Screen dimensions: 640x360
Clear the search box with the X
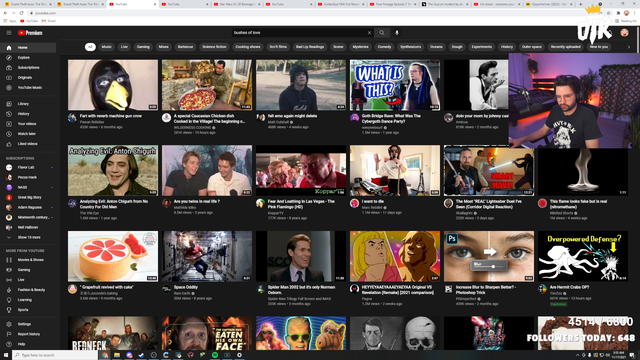tap(369, 33)
